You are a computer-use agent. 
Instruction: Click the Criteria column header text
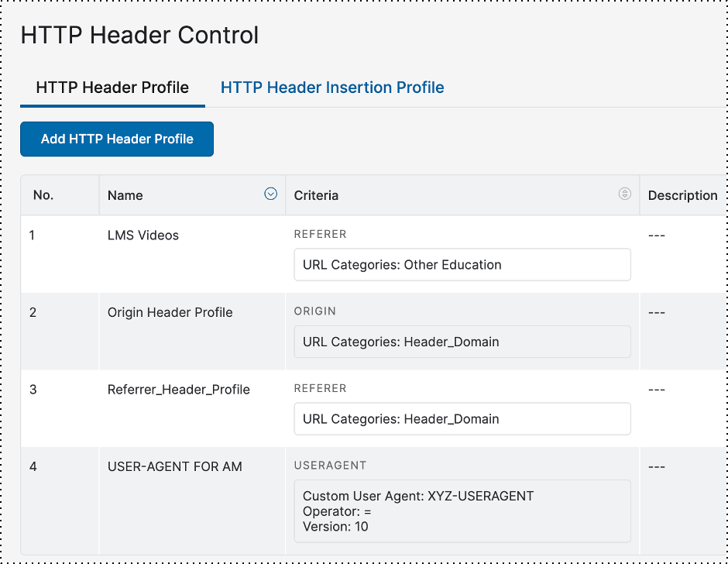[316, 195]
